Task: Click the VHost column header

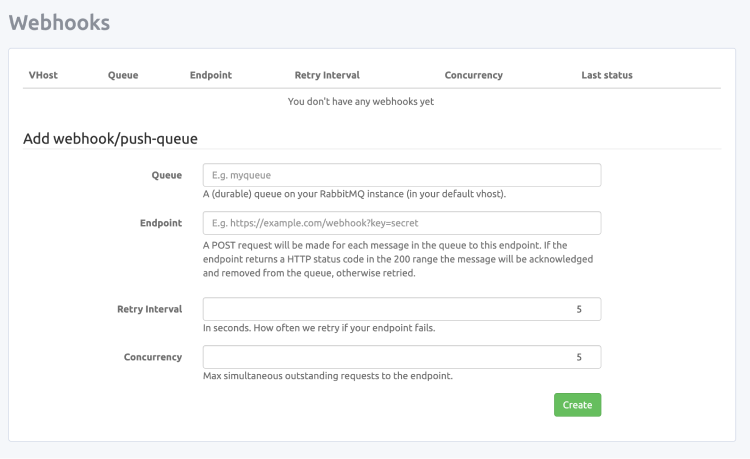Action: pyautogui.click(x=43, y=75)
